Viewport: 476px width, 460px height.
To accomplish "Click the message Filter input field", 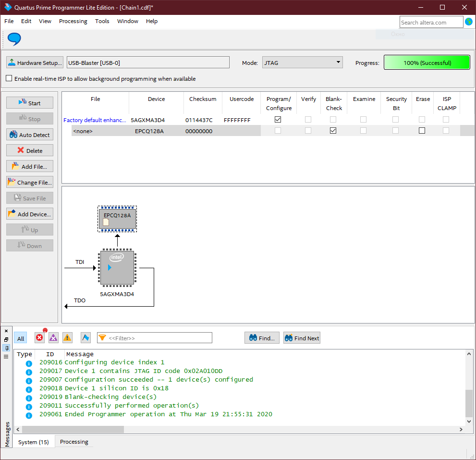I will 155,337.
